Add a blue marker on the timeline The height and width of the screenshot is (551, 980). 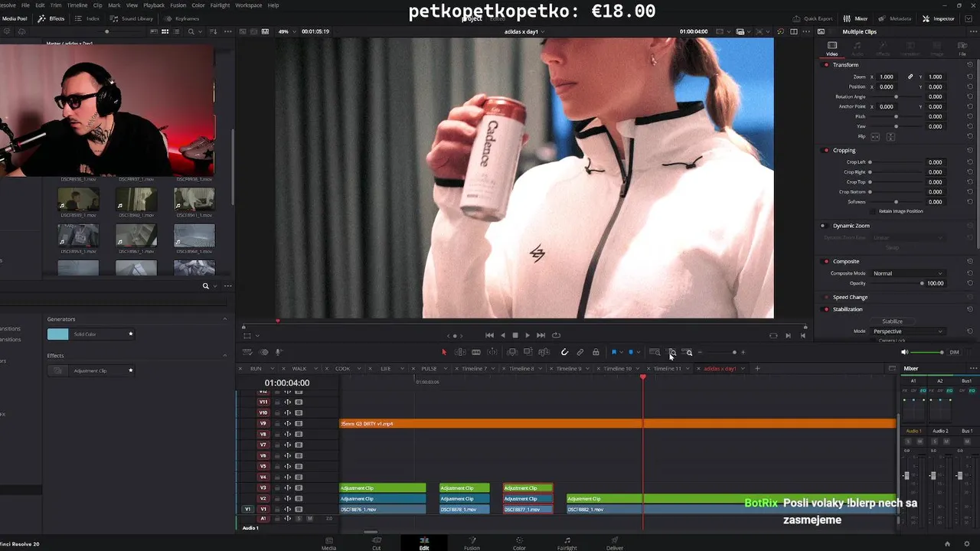tap(630, 352)
